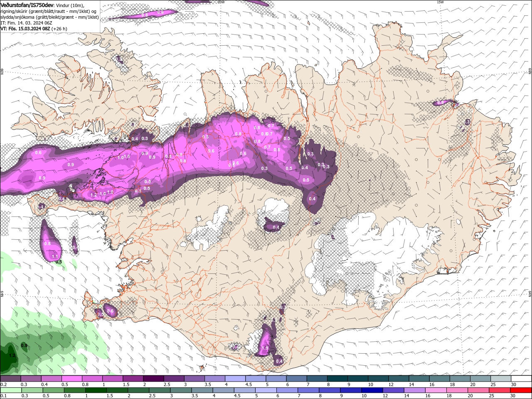The image size is (532, 399).
Task: Click the 'slydda/snjókoma' legend description line
Action: pyautogui.click(x=49, y=17)
